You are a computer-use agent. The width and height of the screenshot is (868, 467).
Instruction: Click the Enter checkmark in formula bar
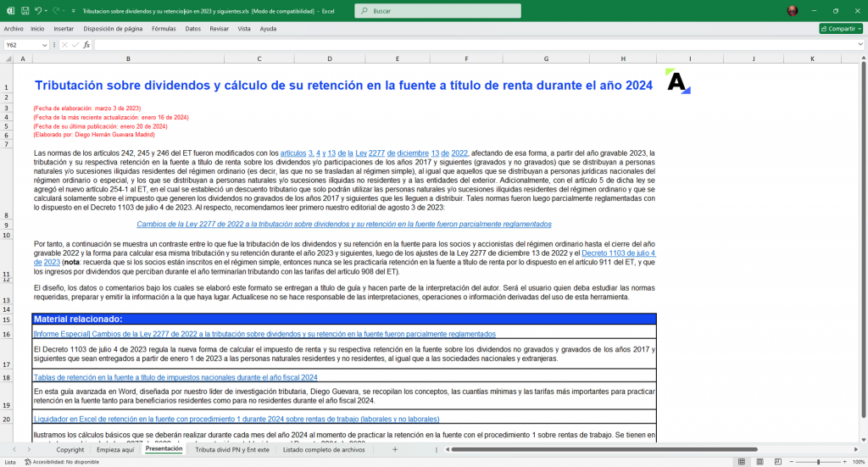75,46
